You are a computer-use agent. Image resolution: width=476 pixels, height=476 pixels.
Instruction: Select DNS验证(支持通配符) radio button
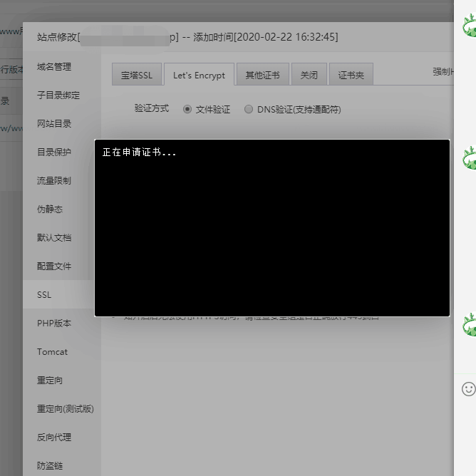coord(249,109)
